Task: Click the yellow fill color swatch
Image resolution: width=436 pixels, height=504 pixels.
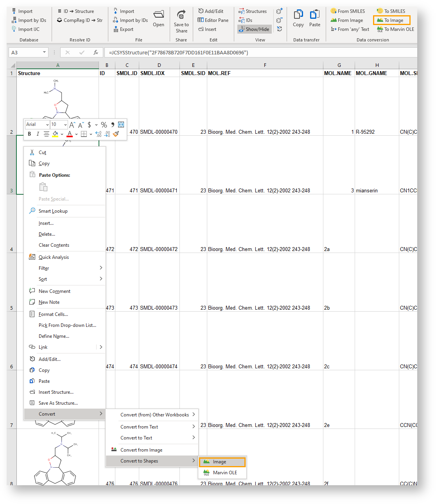Action: [56, 134]
